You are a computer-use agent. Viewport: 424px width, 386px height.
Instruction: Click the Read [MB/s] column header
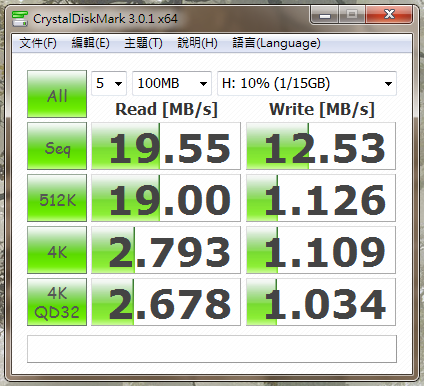(x=166, y=109)
